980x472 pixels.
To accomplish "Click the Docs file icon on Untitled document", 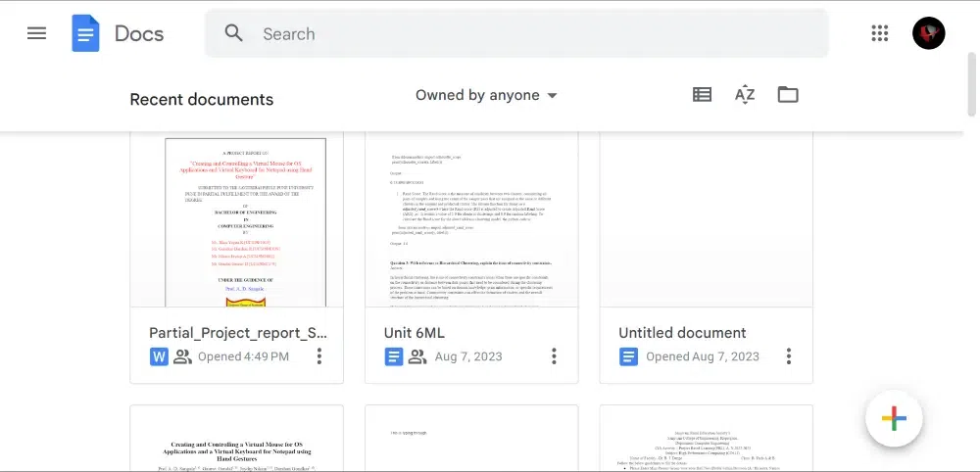I will point(629,356).
